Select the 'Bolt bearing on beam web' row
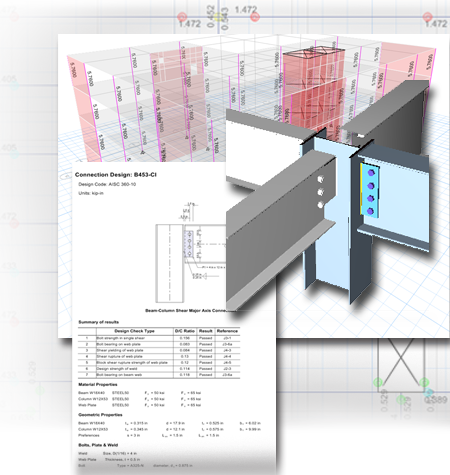The width and height of the screenshot is (450, 475). point(159,375)
